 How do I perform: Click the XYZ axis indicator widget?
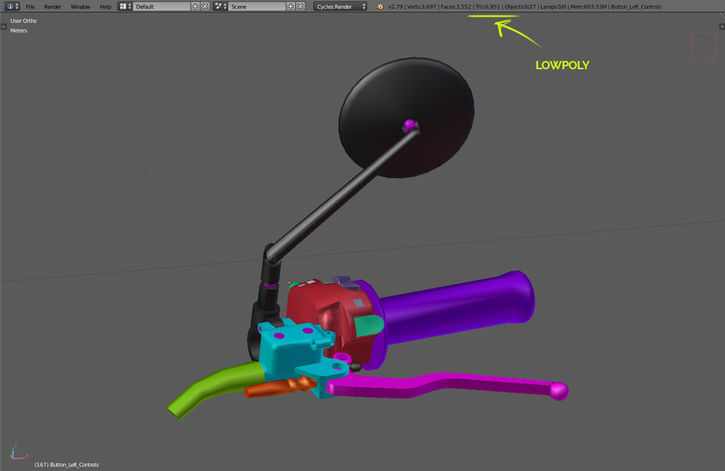(x=18, y=453)
